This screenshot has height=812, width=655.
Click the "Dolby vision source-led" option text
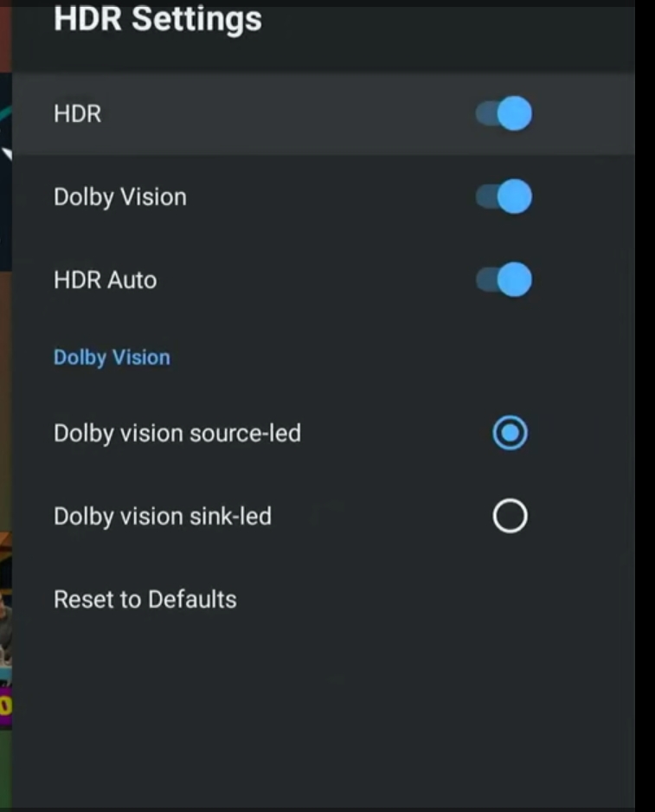[177, 434]
